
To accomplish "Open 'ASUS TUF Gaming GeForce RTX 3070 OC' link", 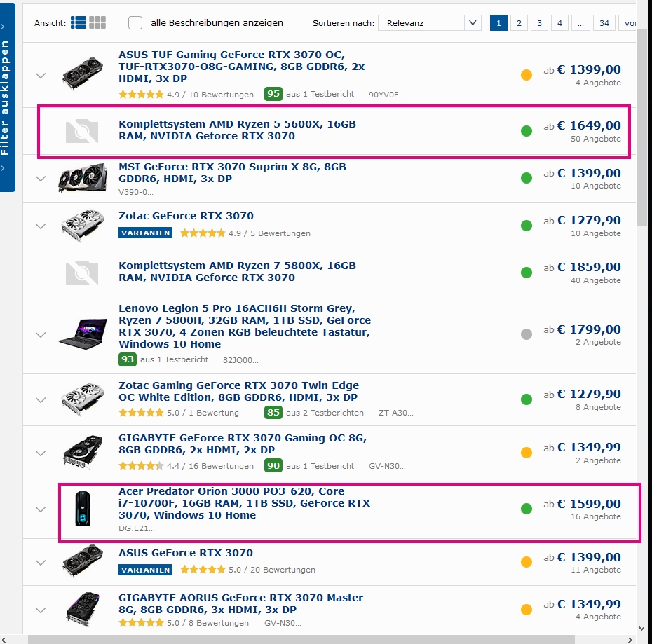I will [242, 67].
